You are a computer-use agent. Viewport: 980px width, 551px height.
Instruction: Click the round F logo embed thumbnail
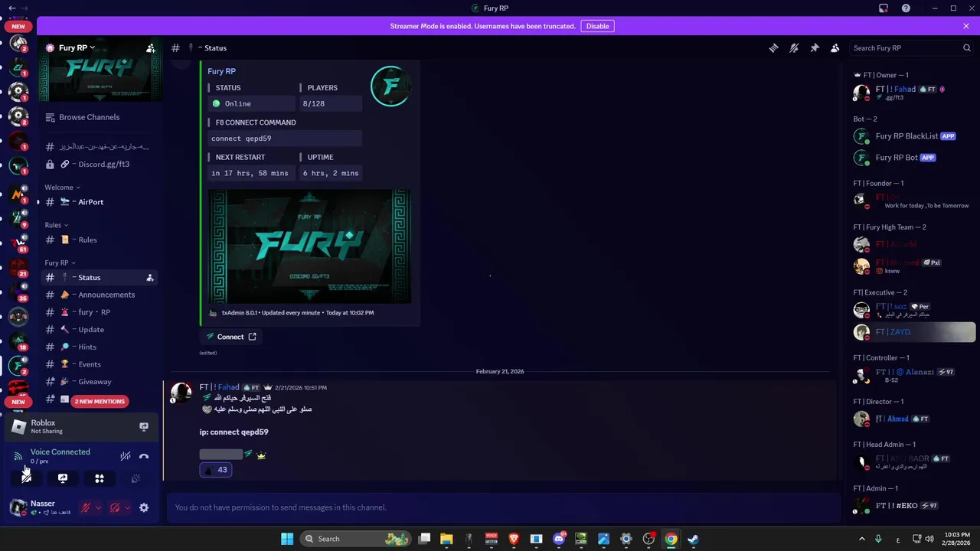tap(390, 86)
